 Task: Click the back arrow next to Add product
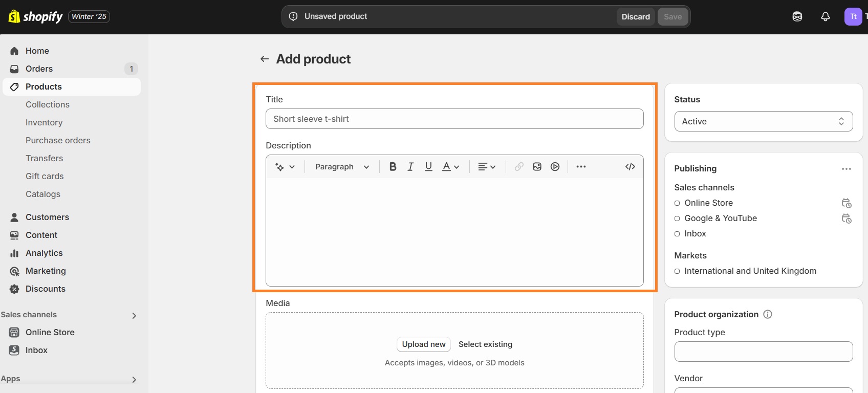265,59
